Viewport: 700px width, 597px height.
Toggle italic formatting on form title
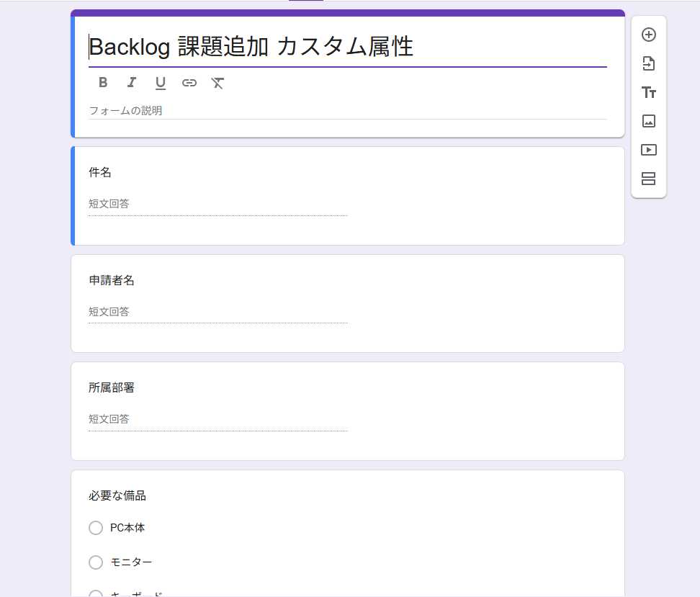tap(132, 83)
